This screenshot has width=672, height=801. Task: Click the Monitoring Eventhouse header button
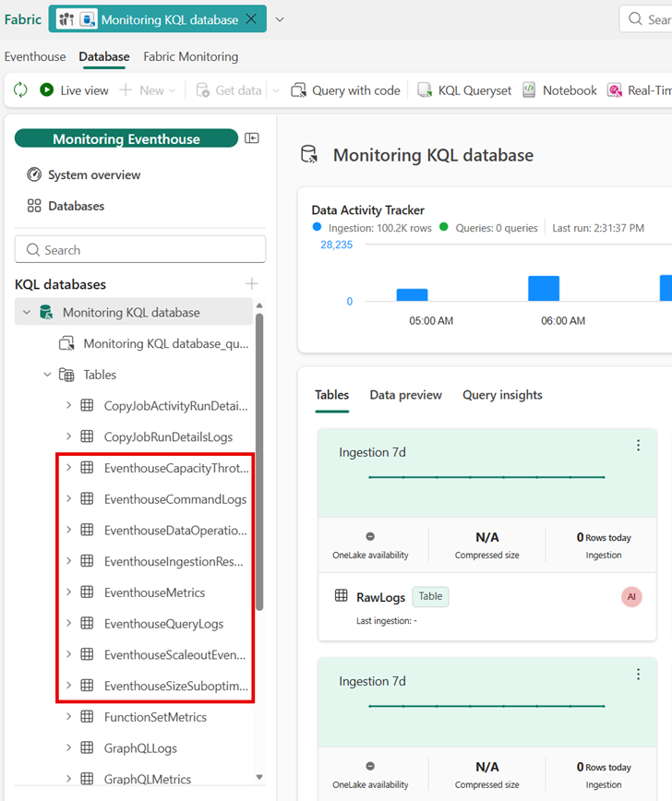[126, 138]
